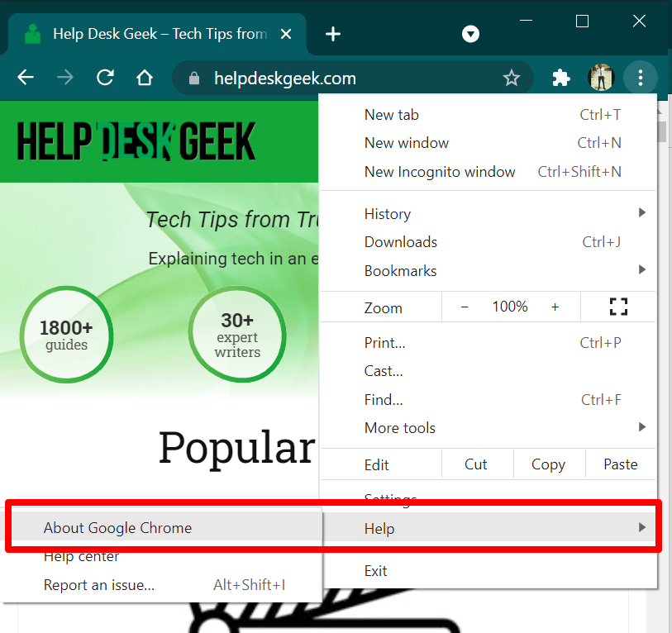Go to the home page icon
The height and width of the screenshot is (633, 672).
coord(145,79)
